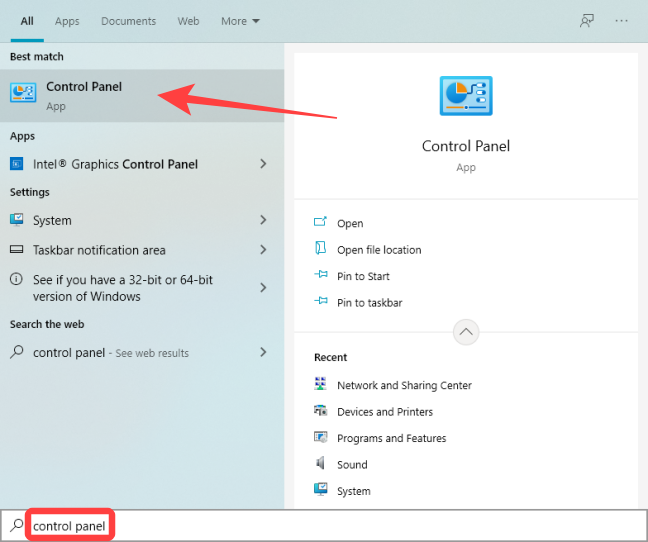
Task: Select the Web filter tab
Action: [x=188, y=21]
